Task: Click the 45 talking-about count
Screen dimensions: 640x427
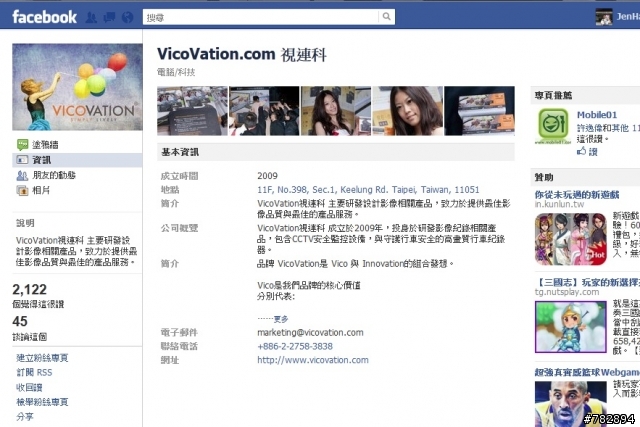Action: tap(20, 321)
